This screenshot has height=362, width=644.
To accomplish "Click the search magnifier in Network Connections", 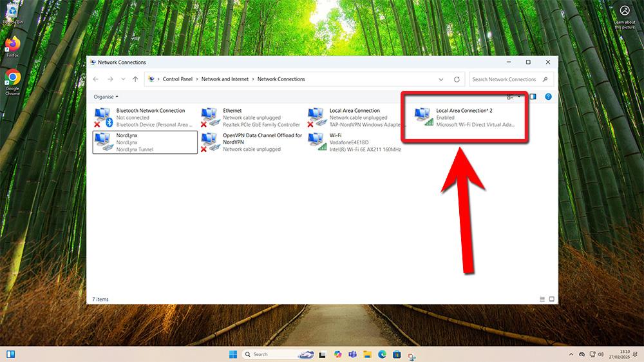I will pyautogui.click(x=545, y=79).
